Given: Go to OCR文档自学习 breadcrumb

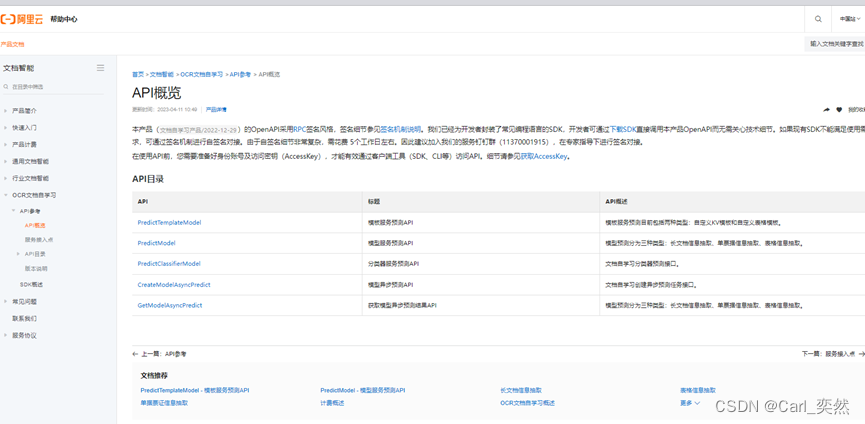Looking at the screenshot, I should [x=201, y=74].
